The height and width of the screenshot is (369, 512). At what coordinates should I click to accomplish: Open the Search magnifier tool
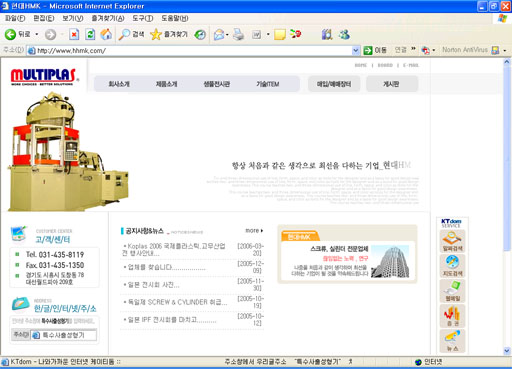point(132,34)
